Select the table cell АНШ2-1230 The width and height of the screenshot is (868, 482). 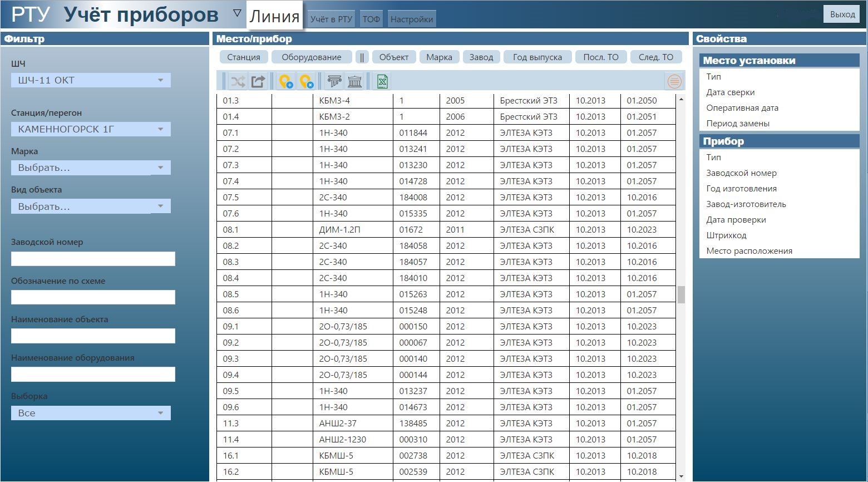pyautogui.click(x=353, y=440)
